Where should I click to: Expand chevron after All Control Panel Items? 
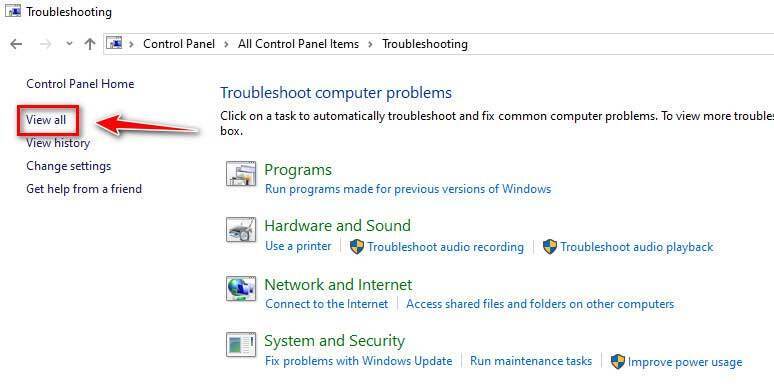tap(370, 44)
